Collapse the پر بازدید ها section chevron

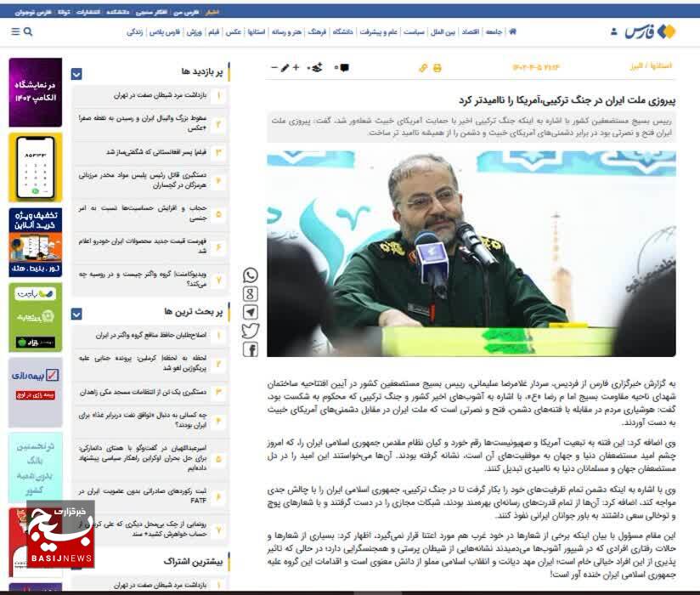76,74
